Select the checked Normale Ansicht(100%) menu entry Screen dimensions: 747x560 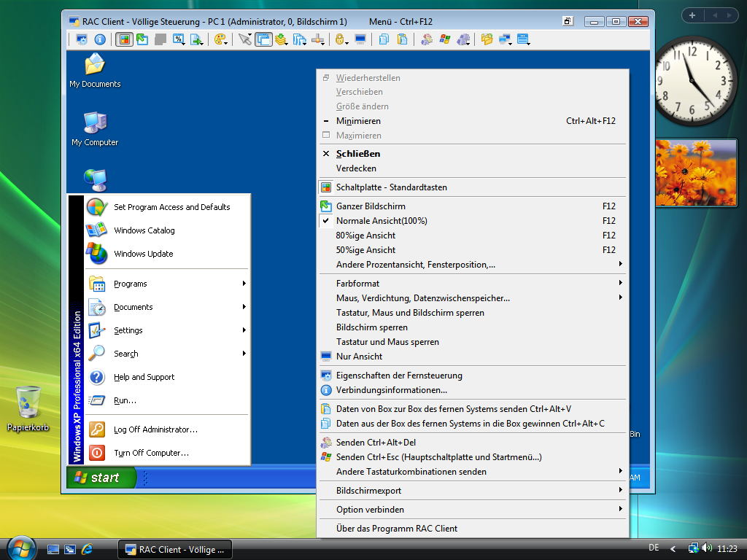pyautogui.click(x=473, y=220)
